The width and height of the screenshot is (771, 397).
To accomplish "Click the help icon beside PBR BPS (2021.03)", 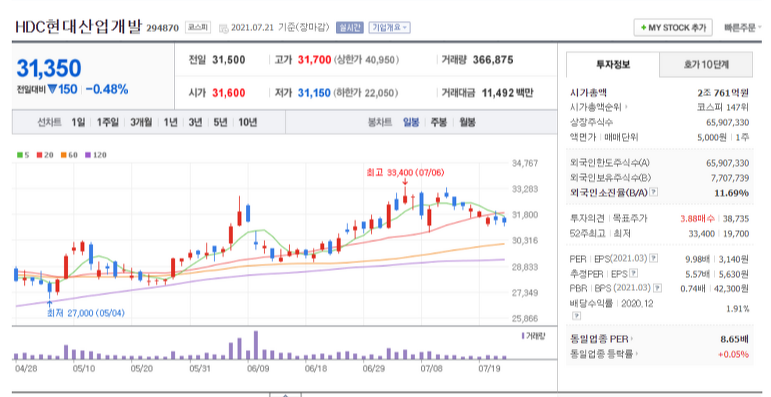I will (x=657, y=287).
